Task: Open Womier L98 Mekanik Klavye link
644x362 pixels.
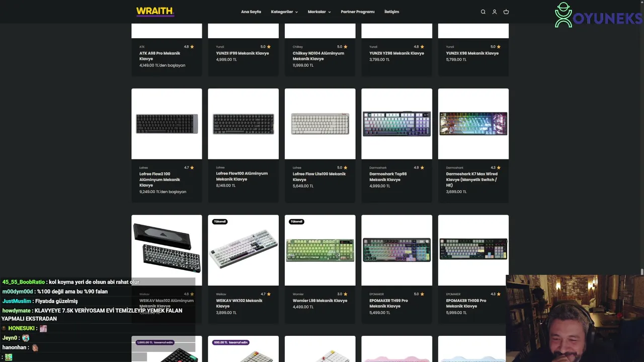Action: pyautogui.click(x=320, y=301)
